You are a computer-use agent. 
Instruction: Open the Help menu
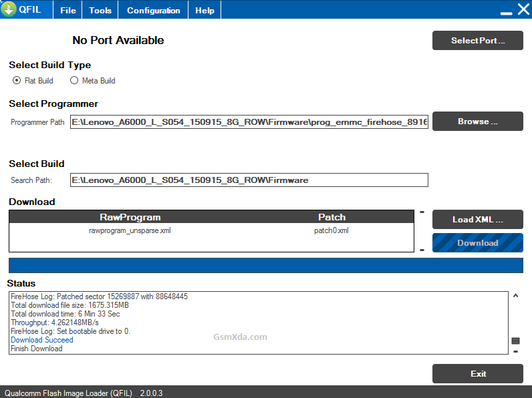[205, 11]
